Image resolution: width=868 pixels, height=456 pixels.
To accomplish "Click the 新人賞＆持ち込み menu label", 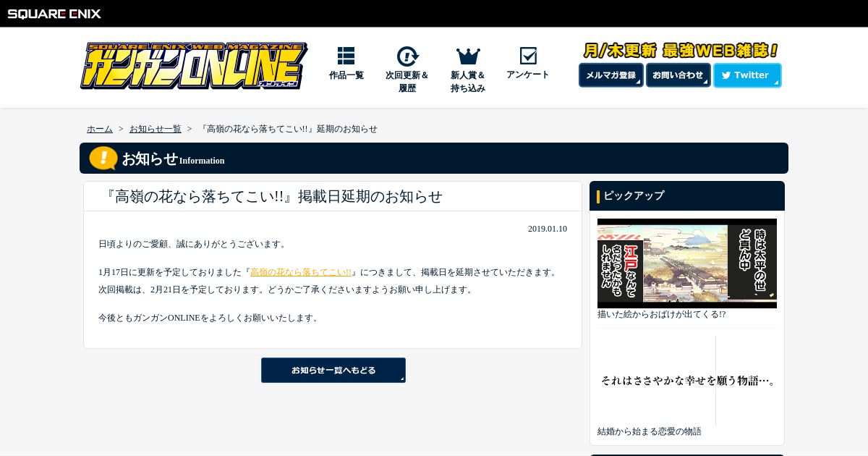I will point(468,81).
